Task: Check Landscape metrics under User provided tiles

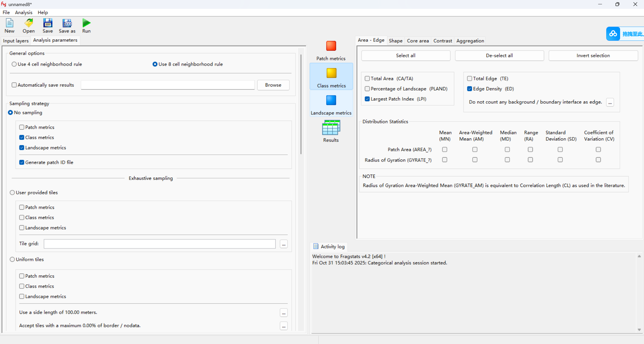Action: point(22,228)
